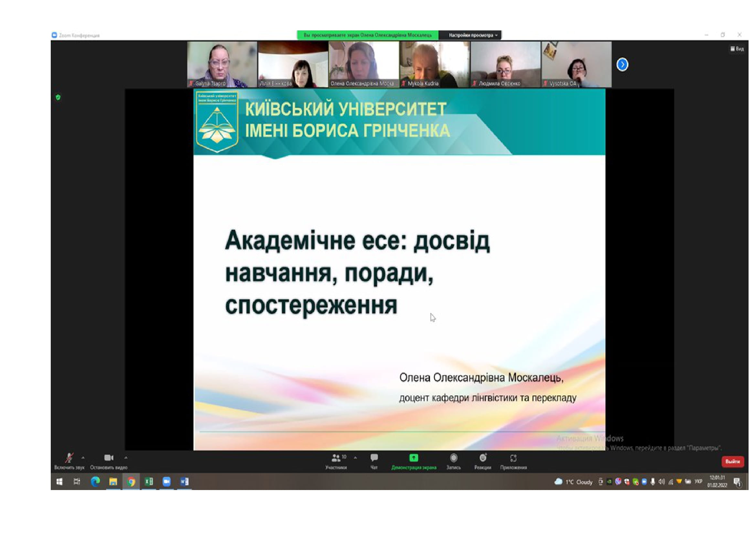The height and width of the screenshot is (535, 756).
Task: Expand audio options arrow beside microphone
Action: tap(83, 458)
